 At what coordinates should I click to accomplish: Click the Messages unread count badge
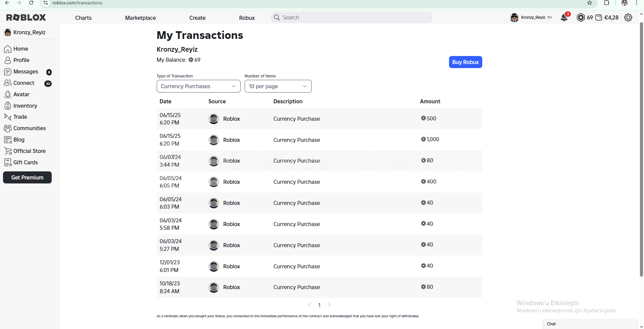[49, 72]
